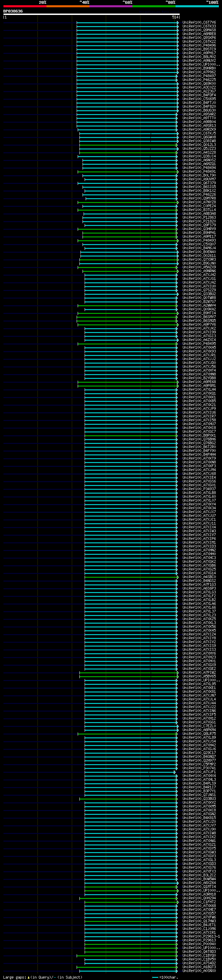Screen dimensions: 222x980
Task: Select hit label UniRef100_A7XJH2
Action: tap(199, 275)
